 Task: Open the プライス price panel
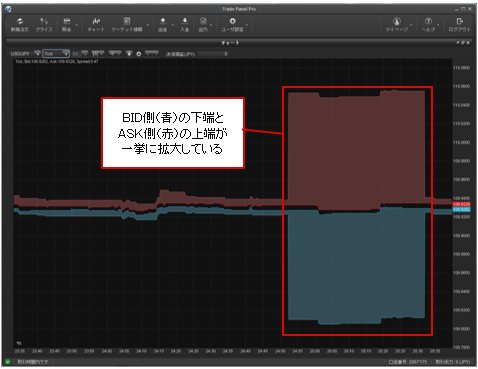(44, 25)
